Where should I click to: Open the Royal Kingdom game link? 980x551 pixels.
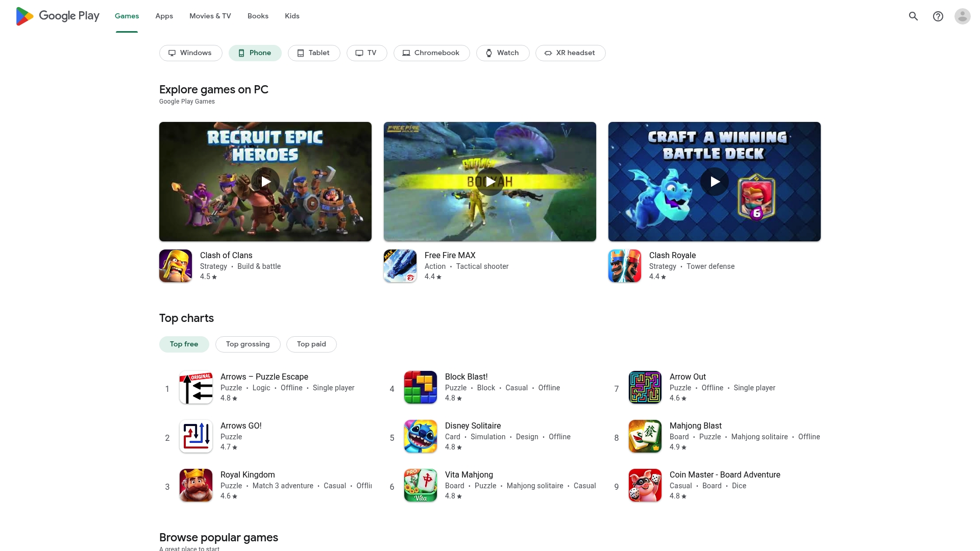(248, 474)
